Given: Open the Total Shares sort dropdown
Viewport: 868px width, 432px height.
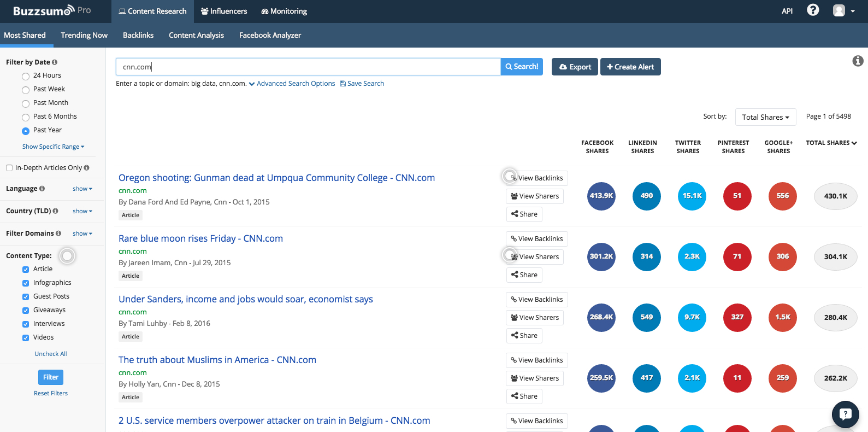Looking at the screenshot, I should (765, 117).
